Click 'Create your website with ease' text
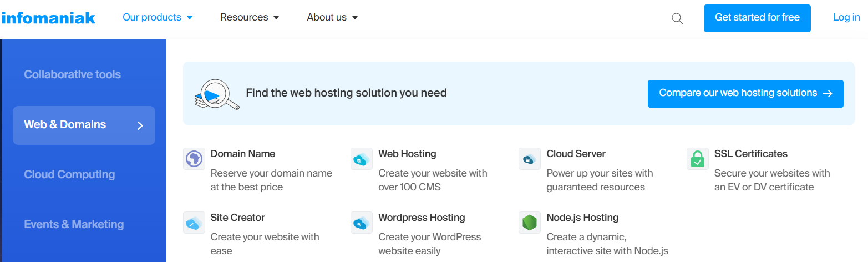Viewport: 868px width, 262px height. click(x=265, y=244)
